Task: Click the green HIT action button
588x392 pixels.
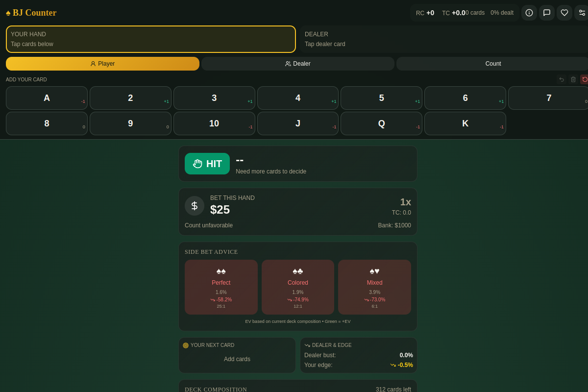Action: coord(207,164)
